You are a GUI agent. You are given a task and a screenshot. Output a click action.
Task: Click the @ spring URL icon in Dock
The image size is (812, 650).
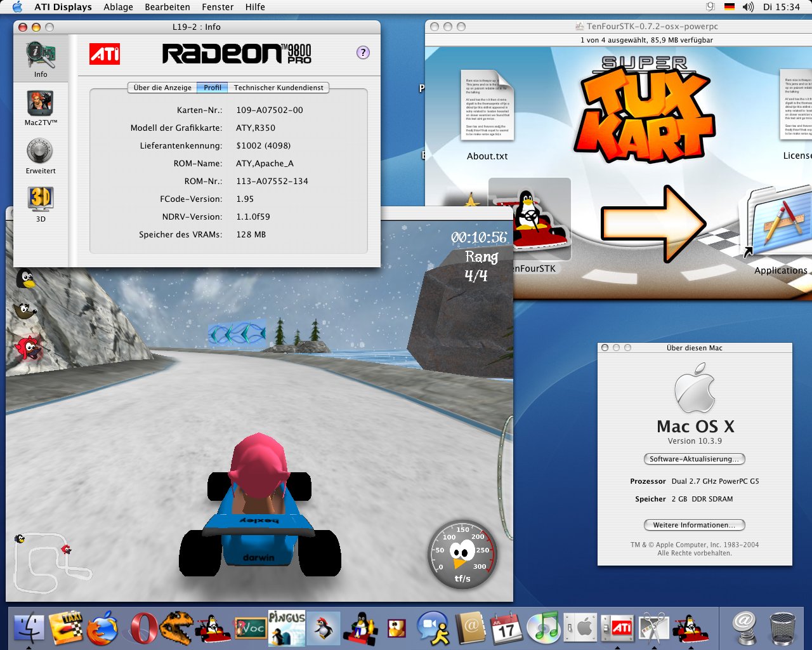pyautogui.click(x=745, y=628)
